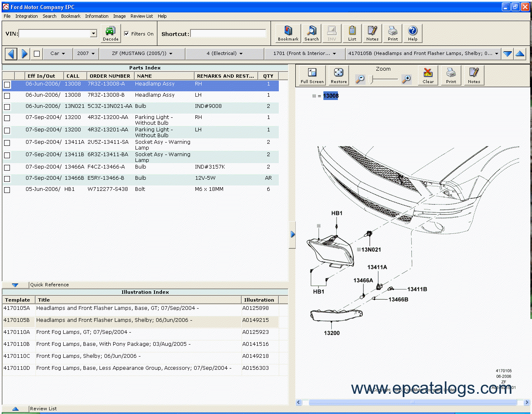The image size is (532, 414).
Task: Check the 5C3Z-13N021-AA Bulb row
Action: coord(7,107)
